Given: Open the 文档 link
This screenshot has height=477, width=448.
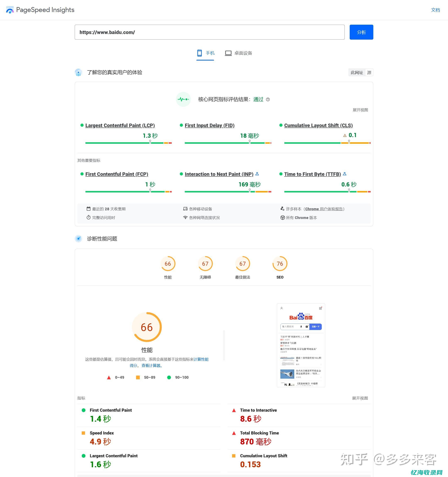Looking at the screenshot, I should (436, 10).
